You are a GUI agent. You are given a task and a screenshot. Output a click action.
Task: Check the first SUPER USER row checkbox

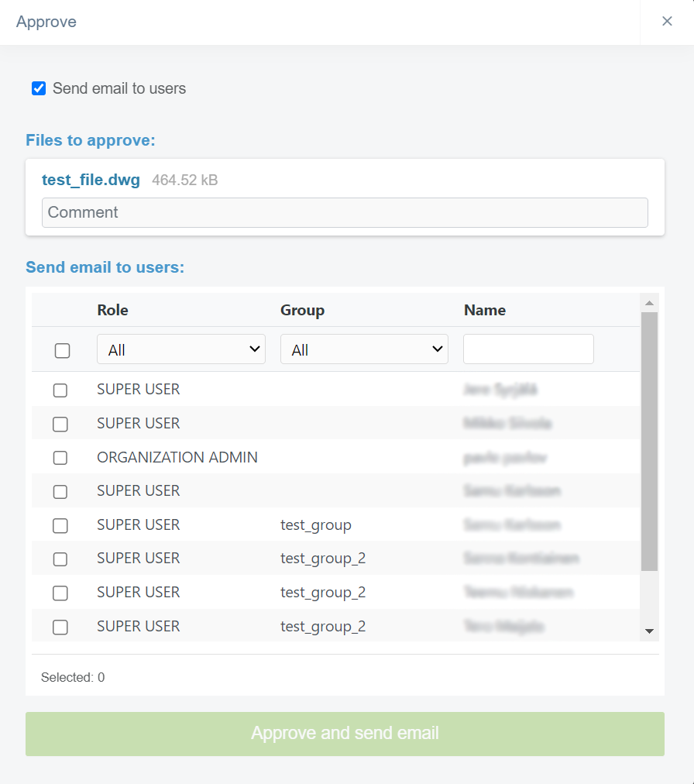pyautogui.click(x=60, y=390)
